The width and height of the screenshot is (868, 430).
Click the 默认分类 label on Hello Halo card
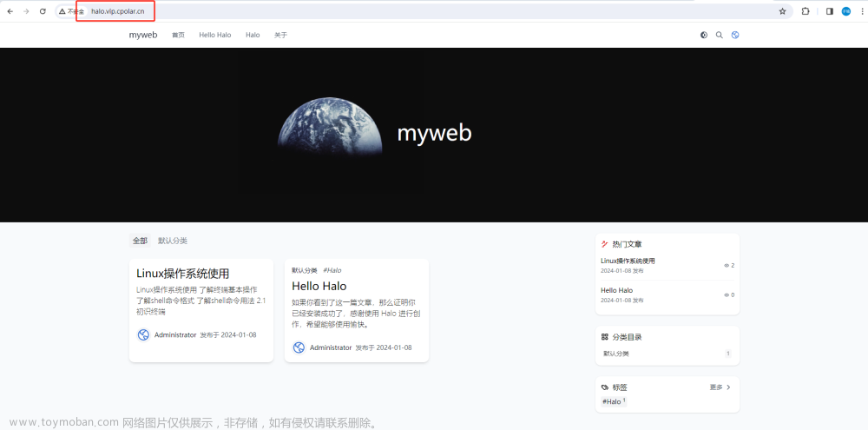click(305, 270)
